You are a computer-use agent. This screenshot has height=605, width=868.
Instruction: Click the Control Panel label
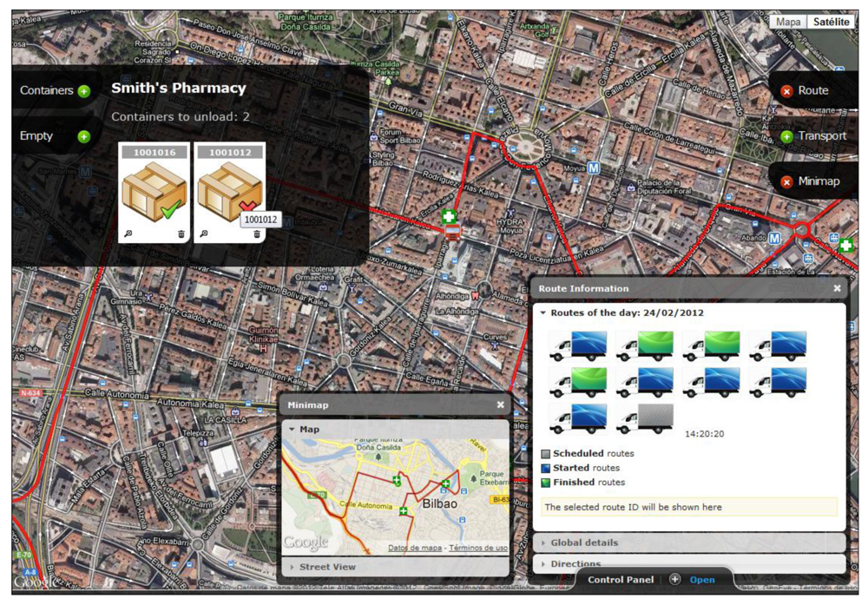point(621,580)
